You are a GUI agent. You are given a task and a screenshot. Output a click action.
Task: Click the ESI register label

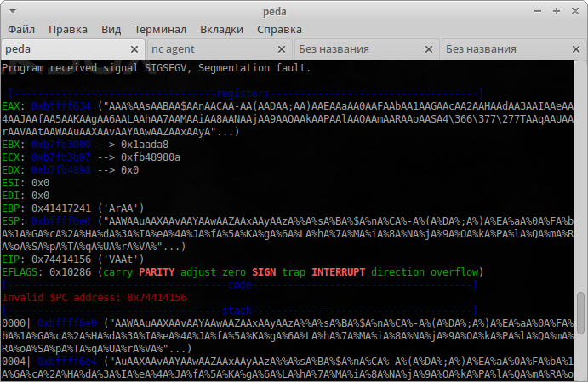pos(10,183)
